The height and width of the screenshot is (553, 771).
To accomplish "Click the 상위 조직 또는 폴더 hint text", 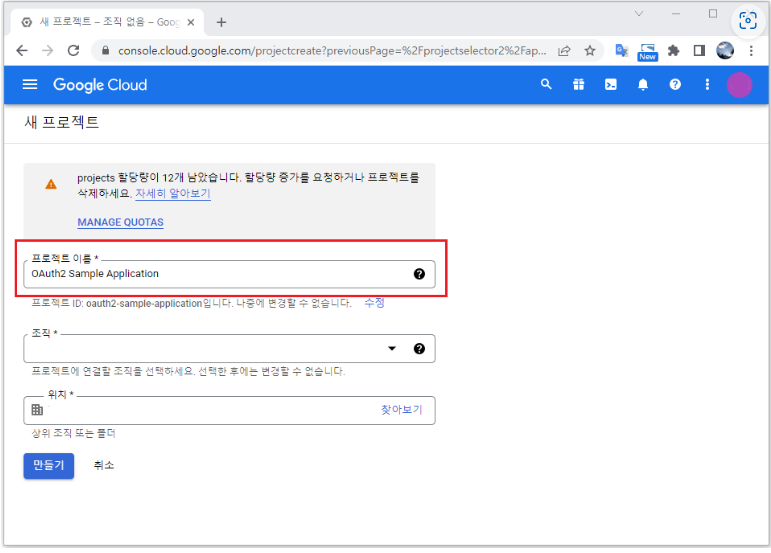I will pyautogui.click(x=73, y=433).
